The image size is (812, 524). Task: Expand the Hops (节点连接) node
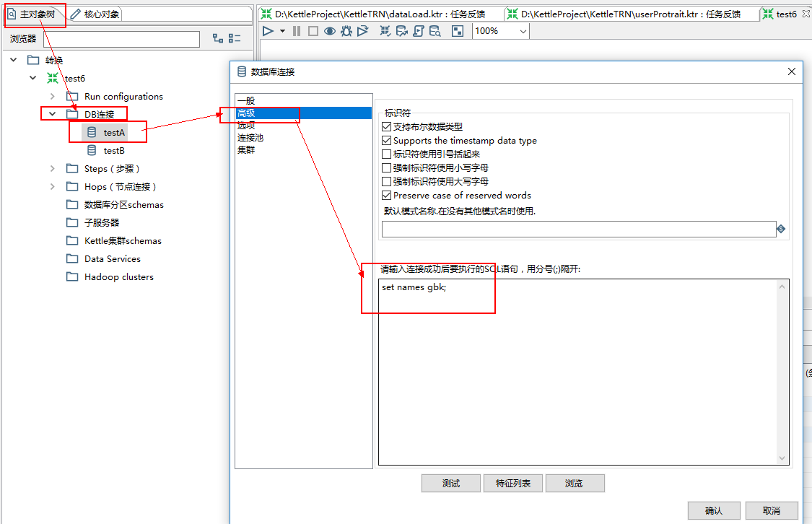pos(52,186)
